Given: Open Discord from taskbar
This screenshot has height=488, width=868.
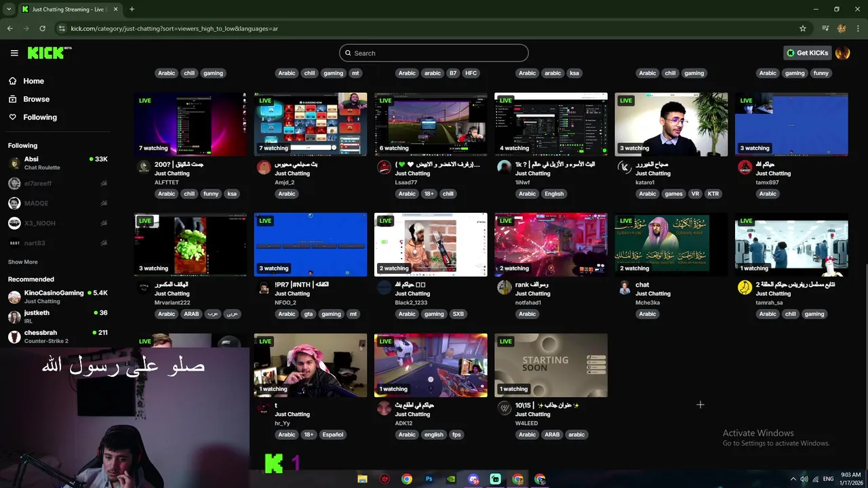Looking at the screenshot, I should (473, 479).
